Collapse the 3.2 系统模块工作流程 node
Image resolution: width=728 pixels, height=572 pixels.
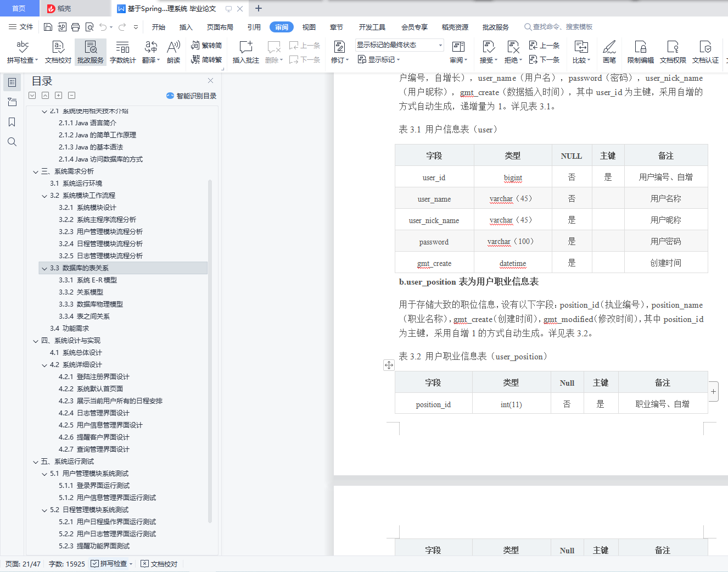44,196
